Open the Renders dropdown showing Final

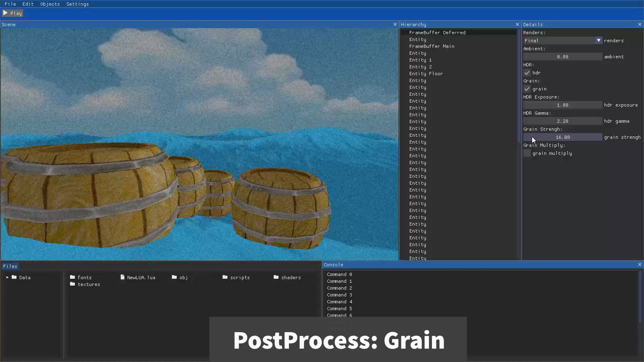tap(562, 41)
